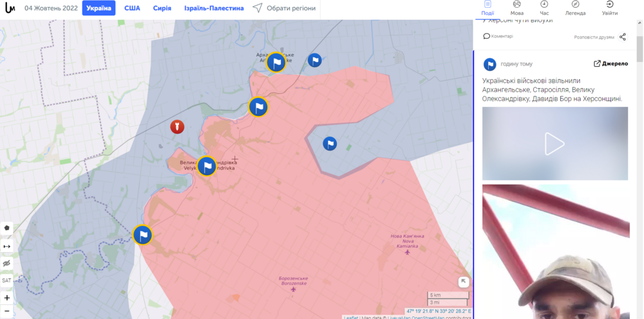Click the Liveuamap logo

10,8
